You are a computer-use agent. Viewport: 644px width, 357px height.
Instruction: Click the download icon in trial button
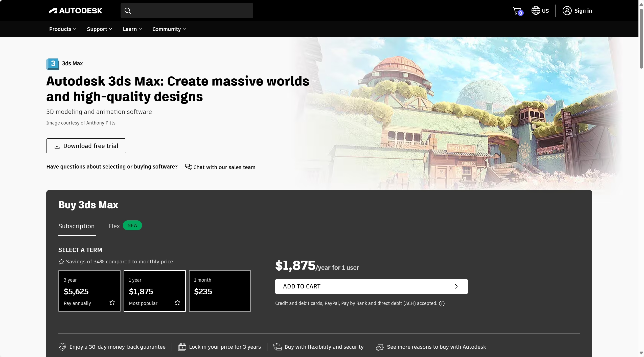(57, 146)
